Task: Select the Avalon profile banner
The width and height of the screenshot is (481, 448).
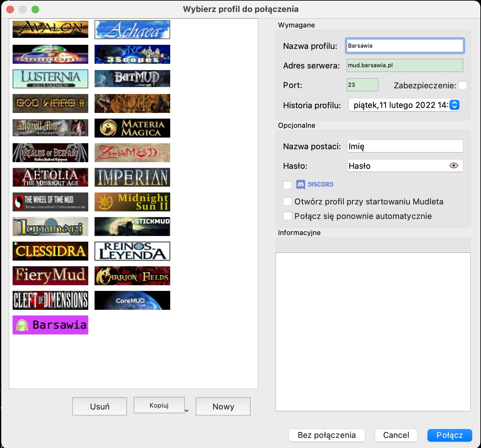Action: coord(50,29)
